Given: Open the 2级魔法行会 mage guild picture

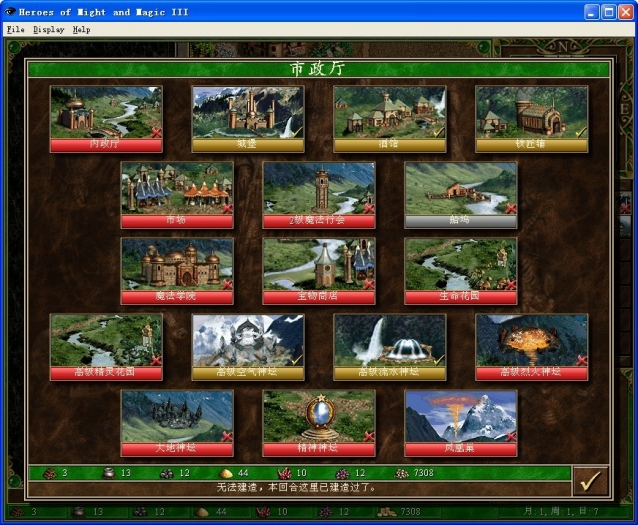Looking at the screenshot, I should pyautogui.click(x=319, y=188).
